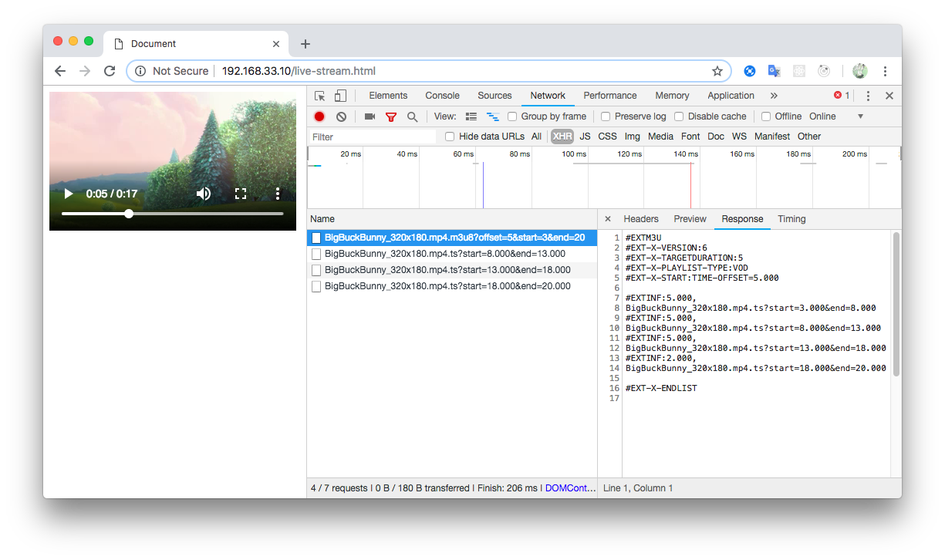945x560 pixels.
Task: Enable Preserve log
Action: tap(605, 116)
